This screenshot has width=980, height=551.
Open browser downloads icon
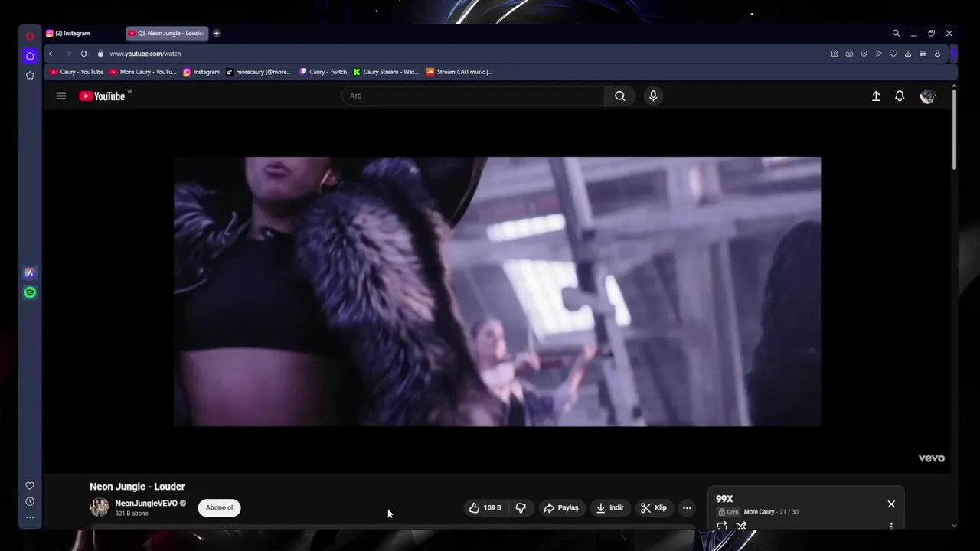coord(907,54)
